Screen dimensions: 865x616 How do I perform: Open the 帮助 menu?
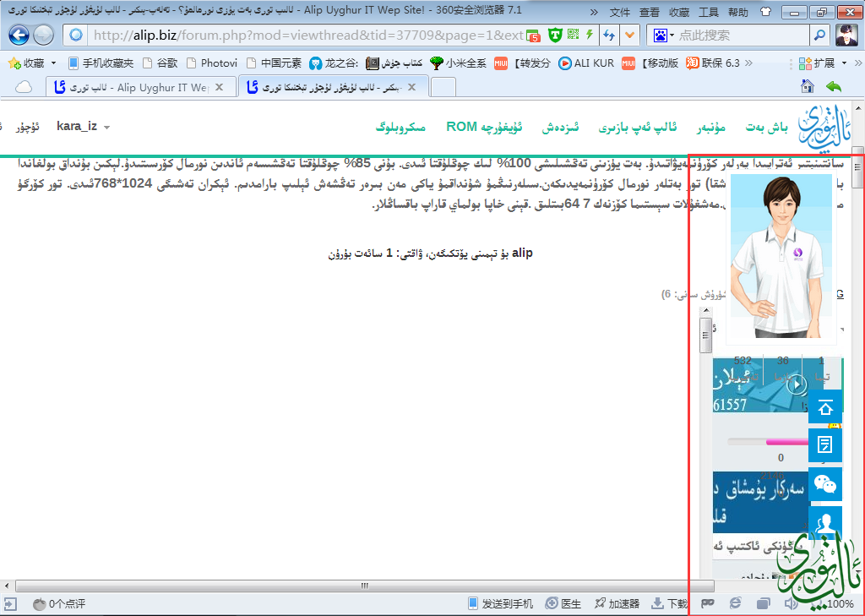pos(738,12)
